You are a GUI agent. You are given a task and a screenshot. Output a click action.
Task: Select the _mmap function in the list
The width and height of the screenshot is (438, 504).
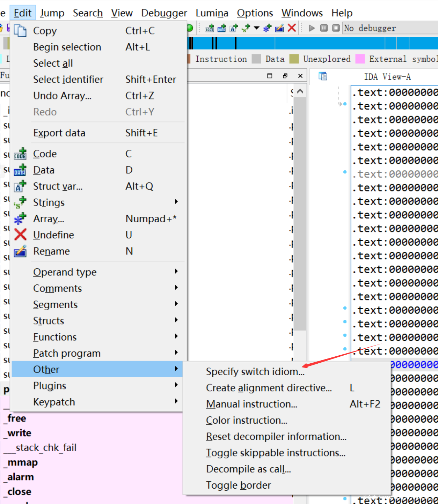tap(22, 462)
